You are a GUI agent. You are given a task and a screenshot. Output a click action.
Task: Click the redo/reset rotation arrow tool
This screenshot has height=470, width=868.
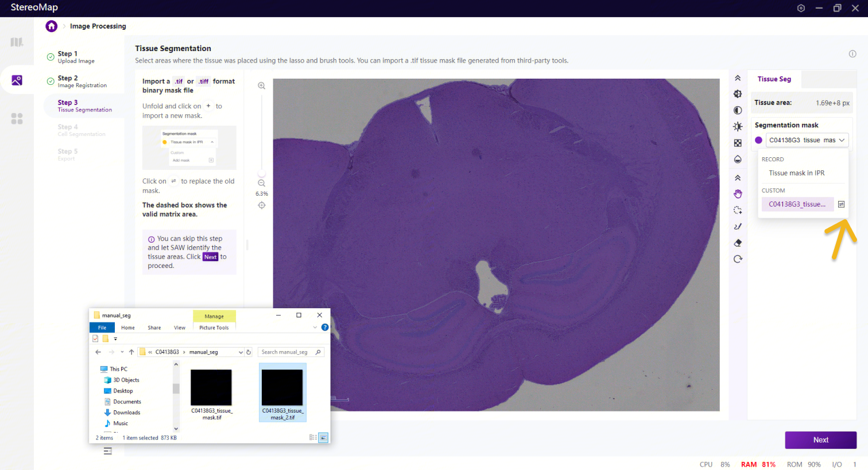tap(738, 259)
